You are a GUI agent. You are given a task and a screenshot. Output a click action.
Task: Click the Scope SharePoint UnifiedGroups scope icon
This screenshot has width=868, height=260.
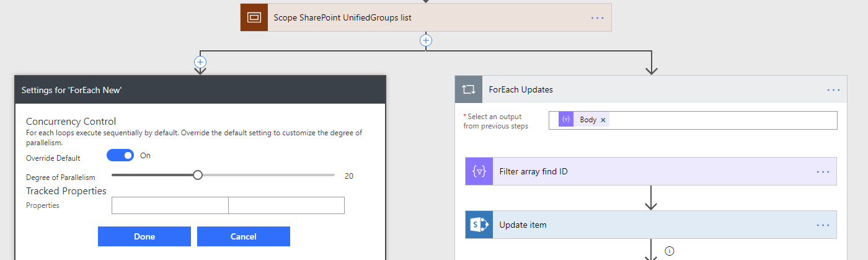pyautogui.click(x=254, y=17)
